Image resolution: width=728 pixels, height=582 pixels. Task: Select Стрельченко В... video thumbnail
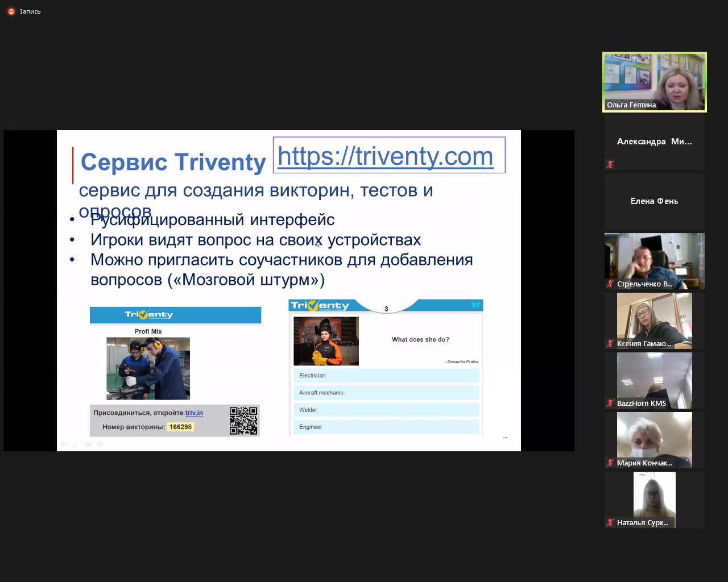click(x=655, y=261)
